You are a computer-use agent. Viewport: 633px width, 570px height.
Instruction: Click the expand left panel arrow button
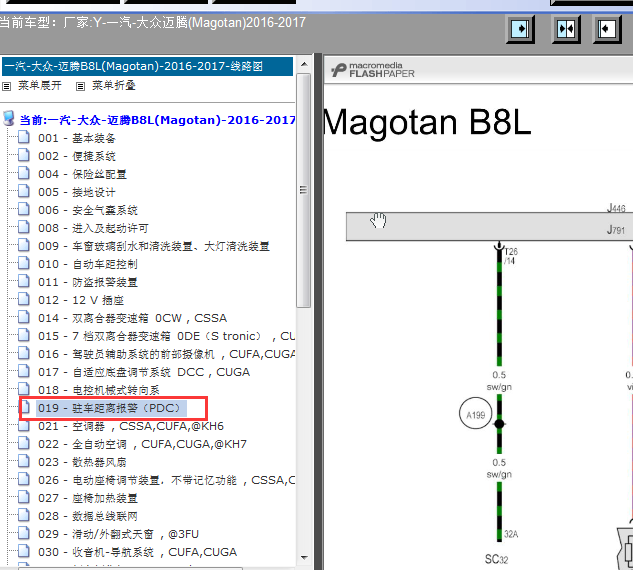pos(520,29)
